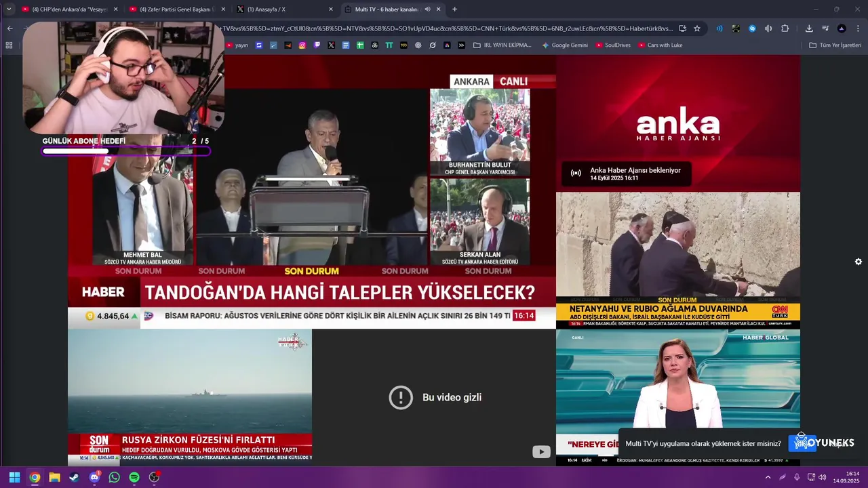Image resolution: width=868 pixels, height=488 pixels.
Task: Click 'Anka Haber Ajansı bekleniyor' notice
Action: 627,174
